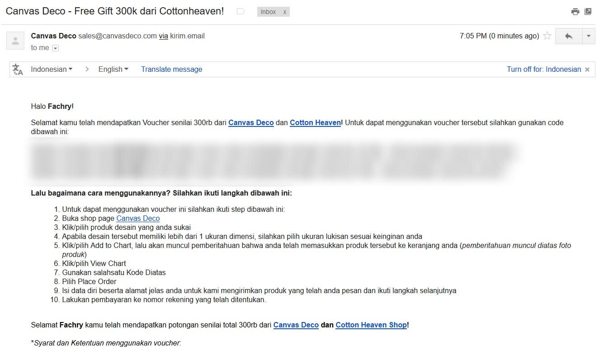Click the translate icon in the bar

point(18,69)
